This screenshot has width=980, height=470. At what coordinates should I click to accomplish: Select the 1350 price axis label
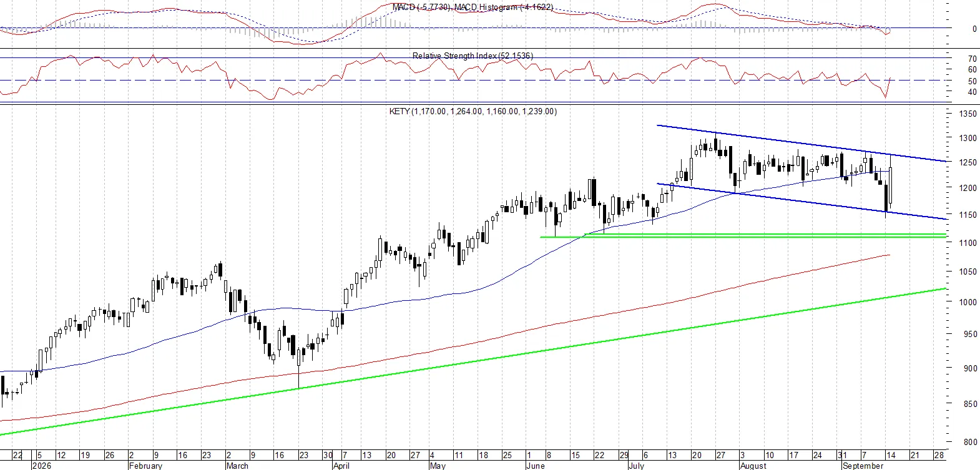(x=968, y=114)
